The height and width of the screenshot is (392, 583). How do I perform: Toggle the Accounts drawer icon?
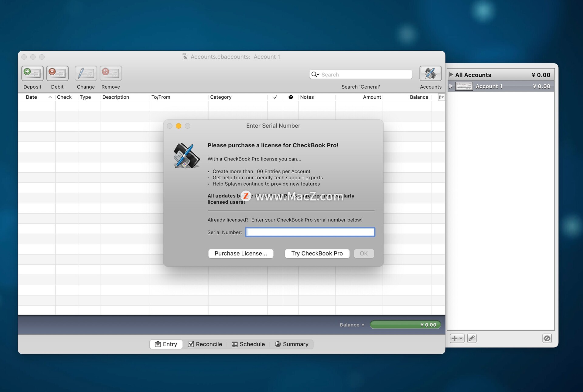(x=431, y=73)
